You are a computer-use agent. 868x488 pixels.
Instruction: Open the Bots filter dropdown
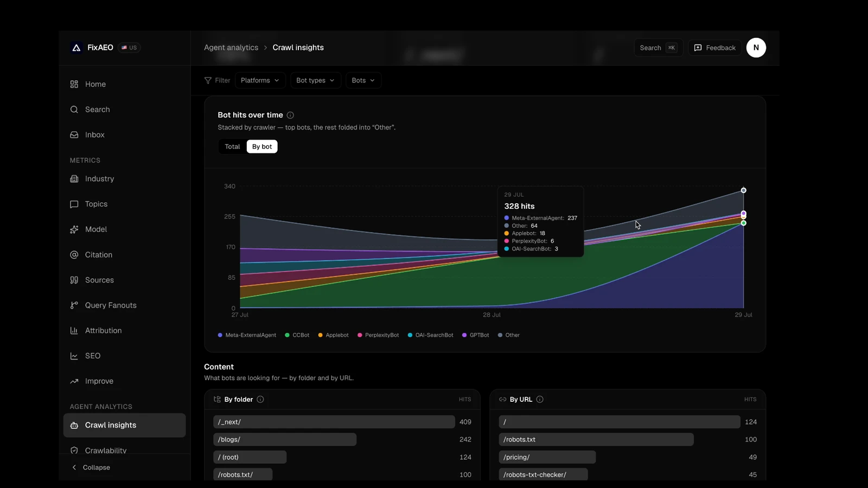click(363, 80)
